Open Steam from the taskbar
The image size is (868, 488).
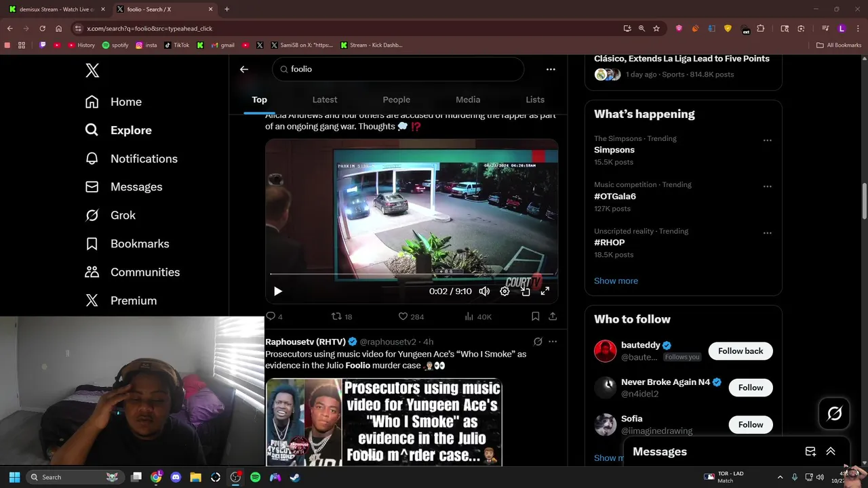click(x=295, y=477)
